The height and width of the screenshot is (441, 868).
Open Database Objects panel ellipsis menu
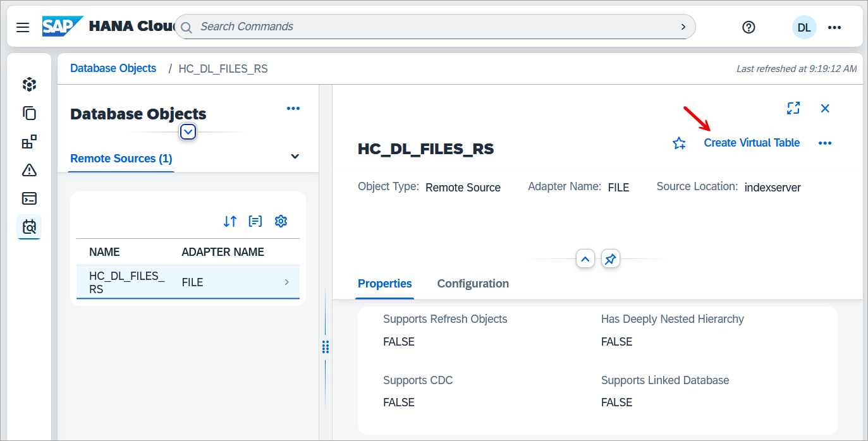(293, 109)
